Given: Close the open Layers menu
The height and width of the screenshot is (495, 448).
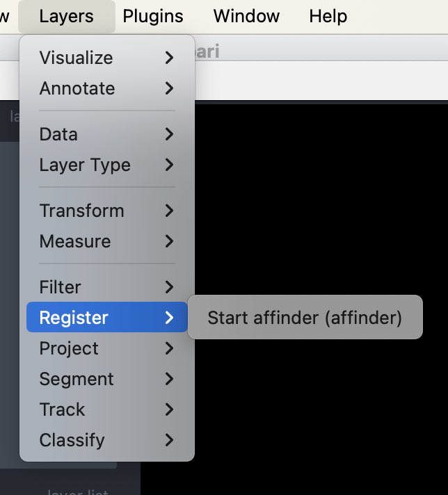Looking at the screenshot, I should [x=67, y=16].
